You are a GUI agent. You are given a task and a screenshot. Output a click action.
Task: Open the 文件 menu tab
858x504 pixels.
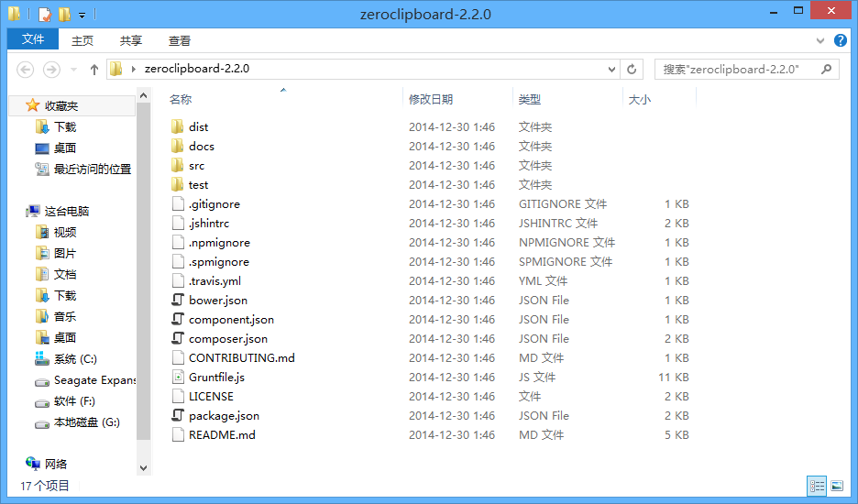click(x=33, y=39)
